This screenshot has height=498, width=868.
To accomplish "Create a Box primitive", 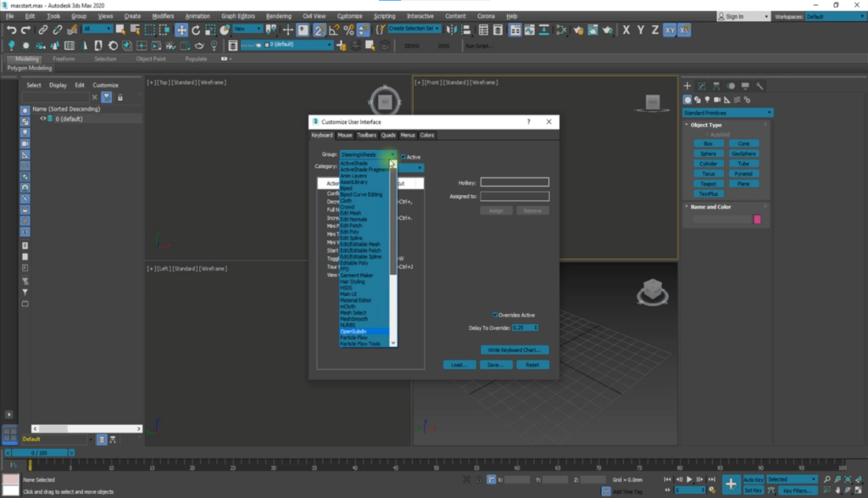I will click(708, 143).
